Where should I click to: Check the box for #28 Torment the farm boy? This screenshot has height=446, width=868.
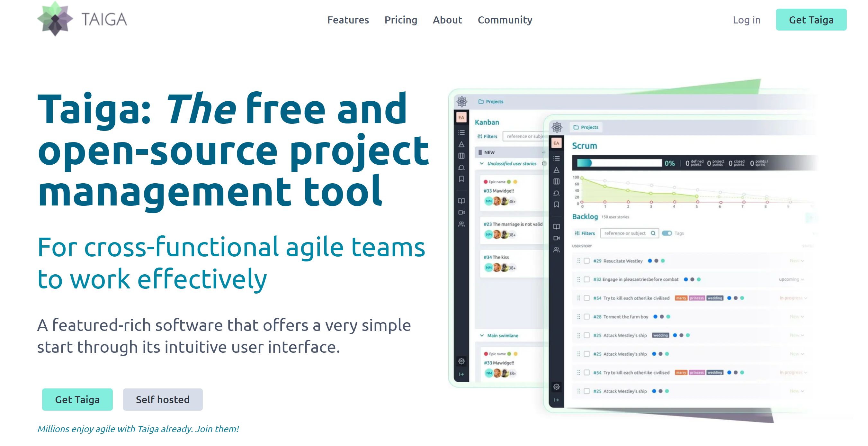[x=586, y=316]
